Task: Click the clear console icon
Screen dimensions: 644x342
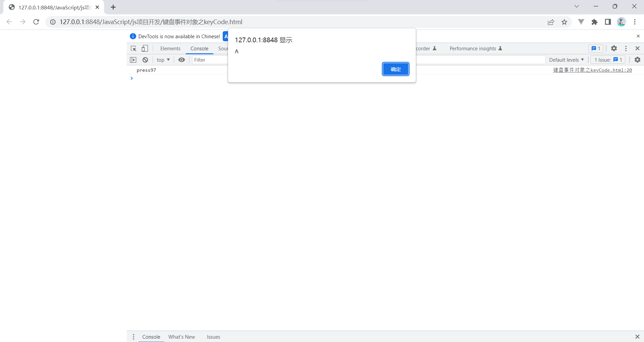Action: pos(145,60)
